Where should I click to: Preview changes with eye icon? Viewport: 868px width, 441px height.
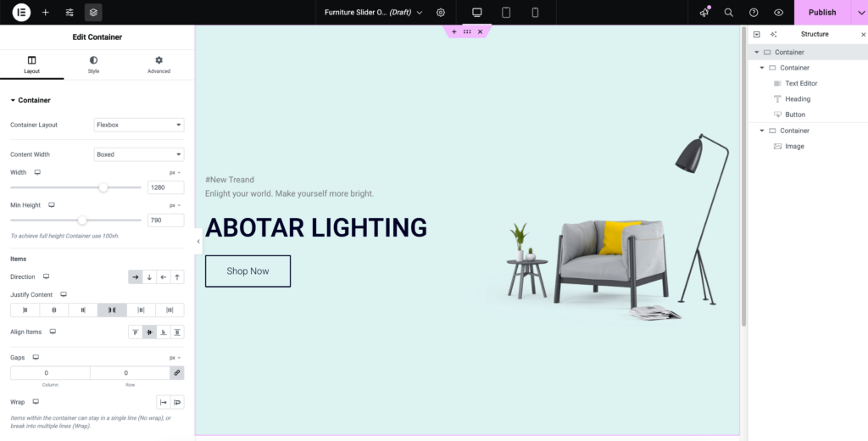point(778,12)
